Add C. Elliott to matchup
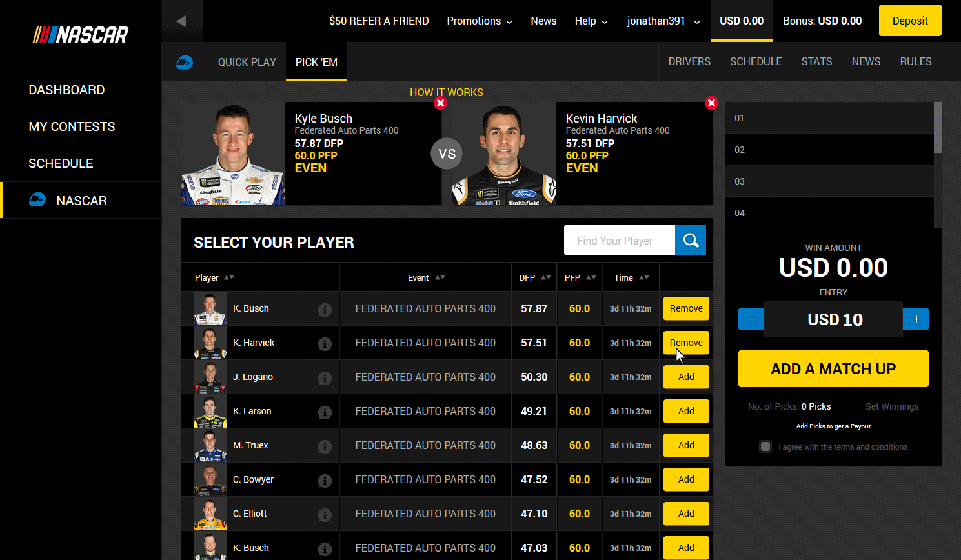 (686, 514)
